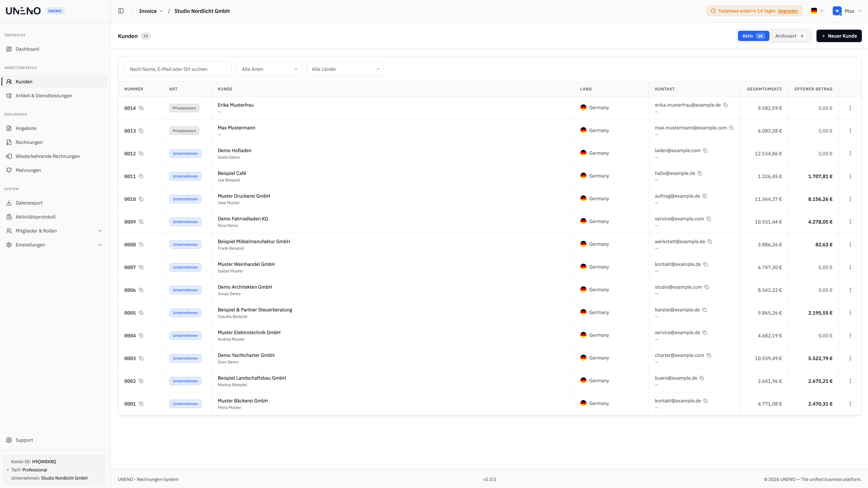Copy email buero@example.de
868x488 pixels.
[x=702, y=378]
